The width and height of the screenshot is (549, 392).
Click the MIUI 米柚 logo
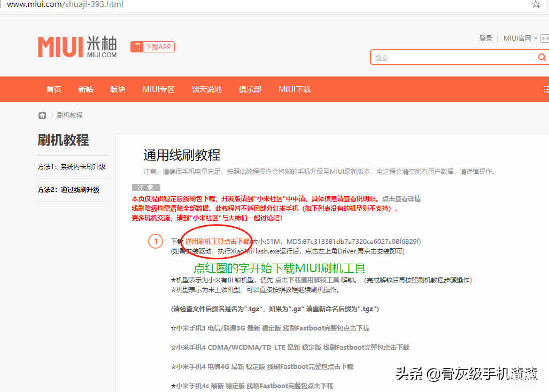78,47
